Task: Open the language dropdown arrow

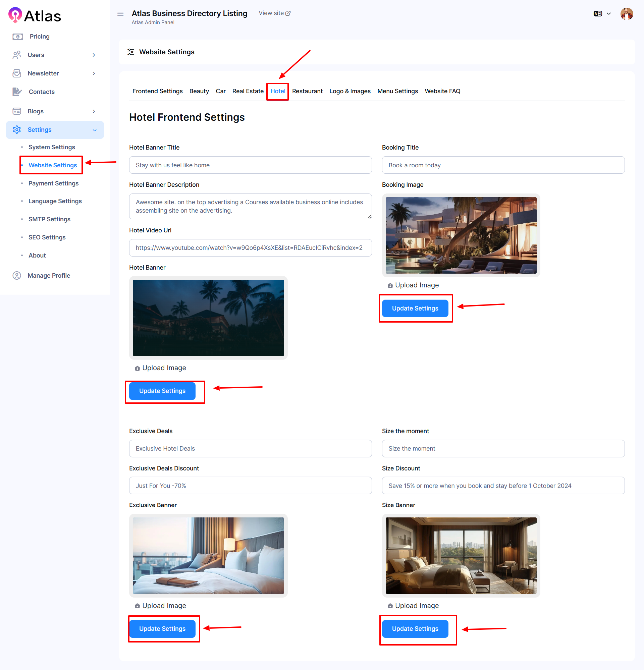Action: (609, 14)
